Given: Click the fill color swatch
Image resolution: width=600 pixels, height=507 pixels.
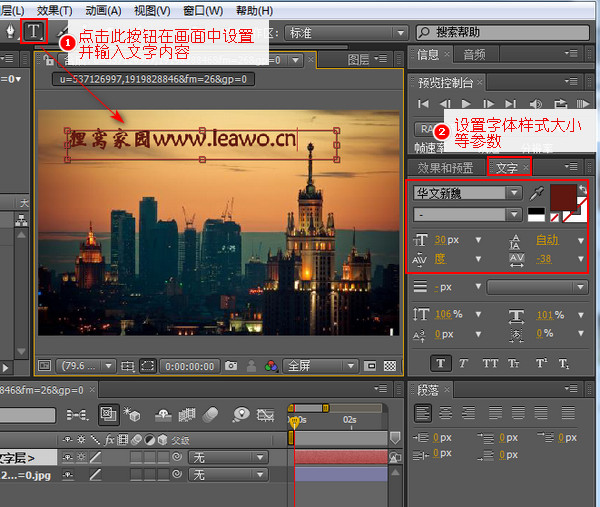Looking at the screenshot, I should tap(563, 197).
